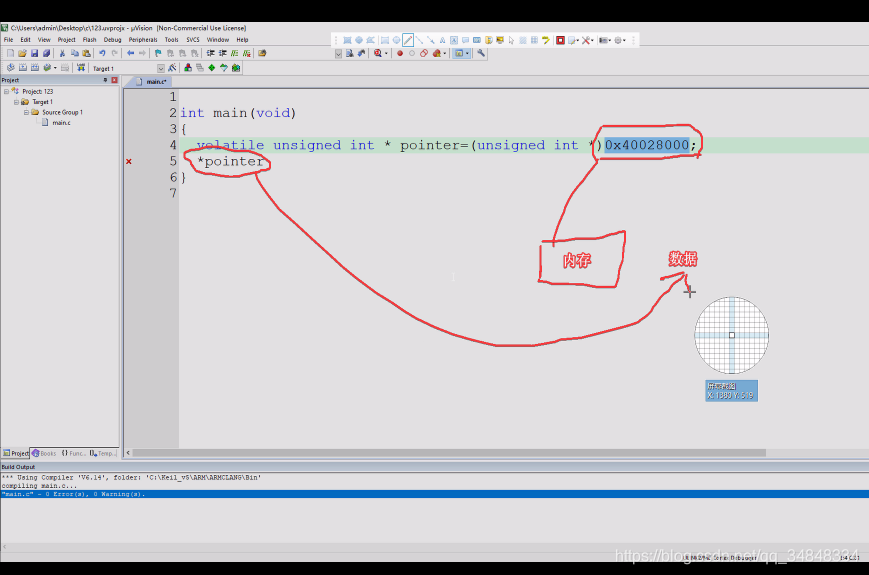Open the debug find dropdown arrow
This screenshot has width=869, height=575.
tap(386, 53)
